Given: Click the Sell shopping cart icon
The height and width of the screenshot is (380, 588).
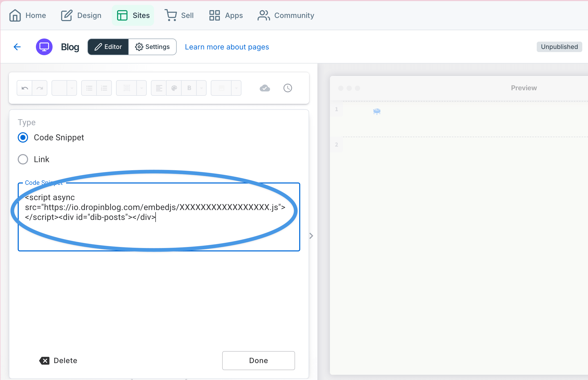Looking at the screenshot, I should [x=171, y=15].
